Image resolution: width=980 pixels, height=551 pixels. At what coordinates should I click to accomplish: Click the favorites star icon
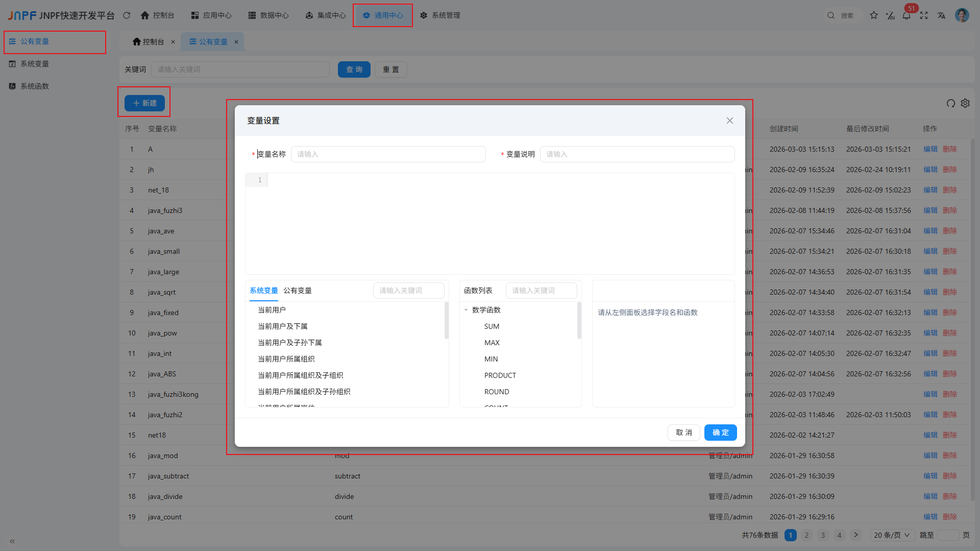tap(873, 15)
